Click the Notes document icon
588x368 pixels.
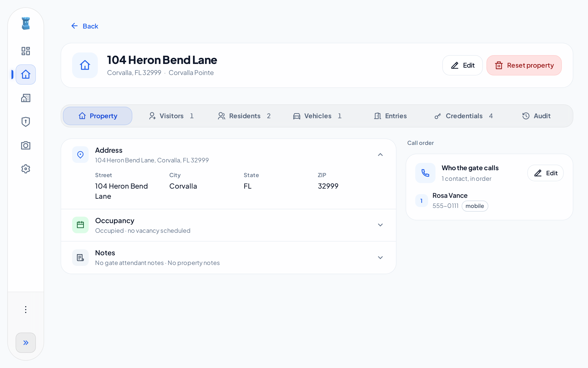(80, 258)
